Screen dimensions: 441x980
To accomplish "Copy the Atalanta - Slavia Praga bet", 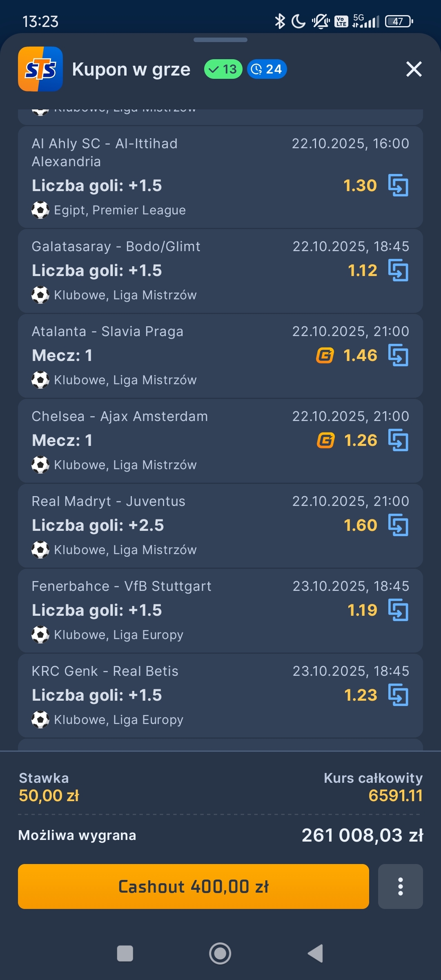I will (x=398, y=355).
